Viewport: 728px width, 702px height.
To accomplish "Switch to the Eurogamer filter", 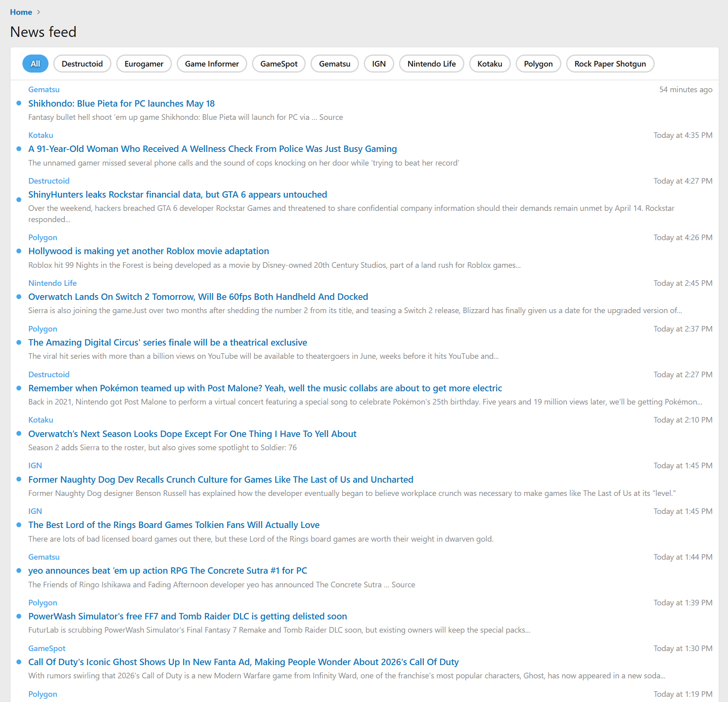I will [144, 64].
